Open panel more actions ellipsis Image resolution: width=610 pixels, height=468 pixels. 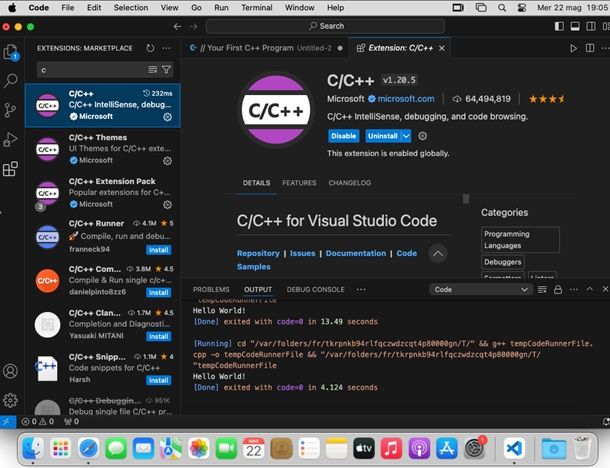[574, 289]
